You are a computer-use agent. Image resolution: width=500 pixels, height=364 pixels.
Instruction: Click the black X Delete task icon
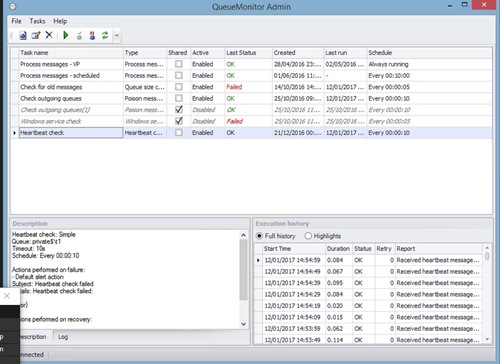(x=49, y=35)
